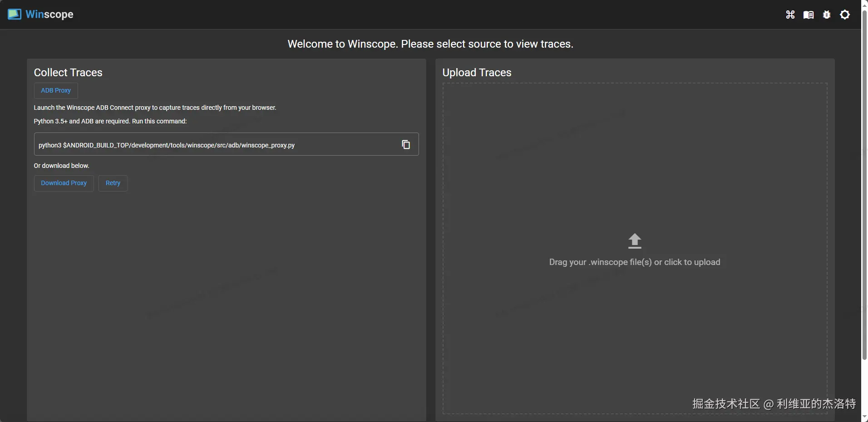Click the Download Proxy button
This screenshot has width=868, height=422.
[64, 183]
